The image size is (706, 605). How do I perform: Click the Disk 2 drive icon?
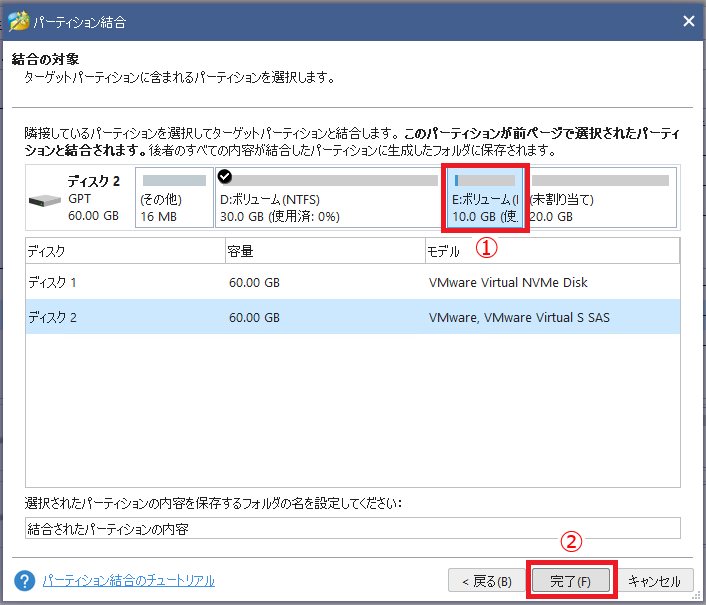coord(45,200)
